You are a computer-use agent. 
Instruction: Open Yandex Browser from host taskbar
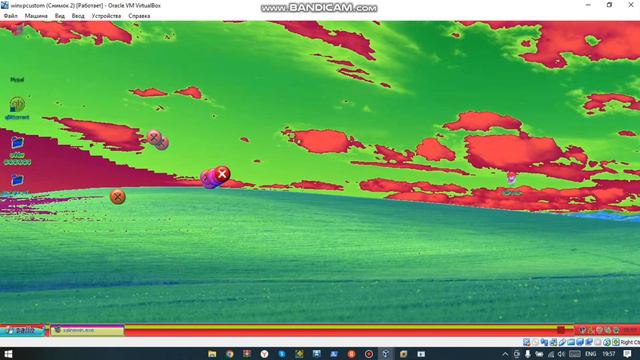click(264, 354)
